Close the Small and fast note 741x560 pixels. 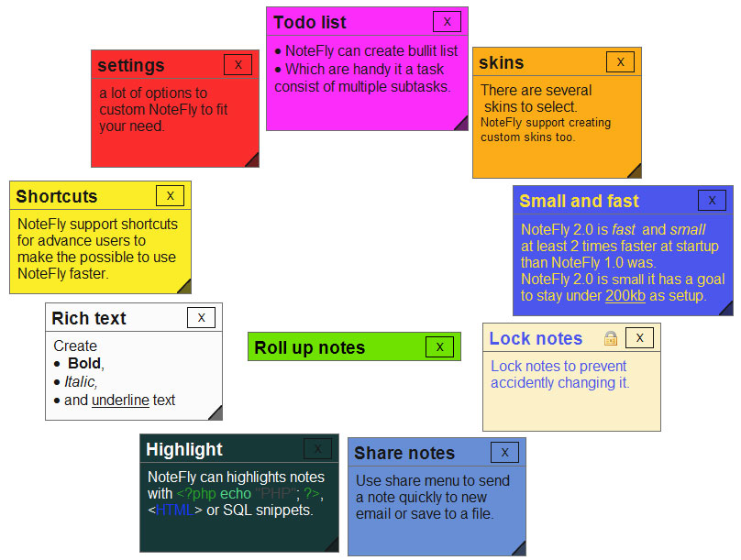point(712,200)
